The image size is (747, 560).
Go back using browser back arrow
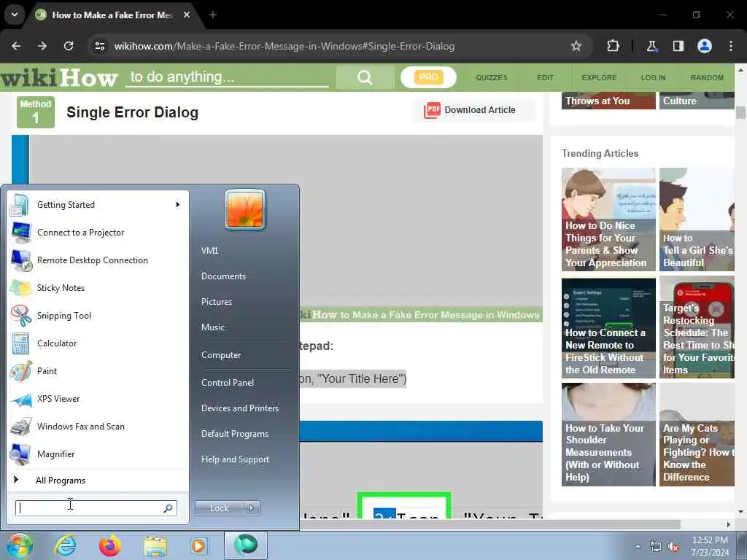[16, 46]
